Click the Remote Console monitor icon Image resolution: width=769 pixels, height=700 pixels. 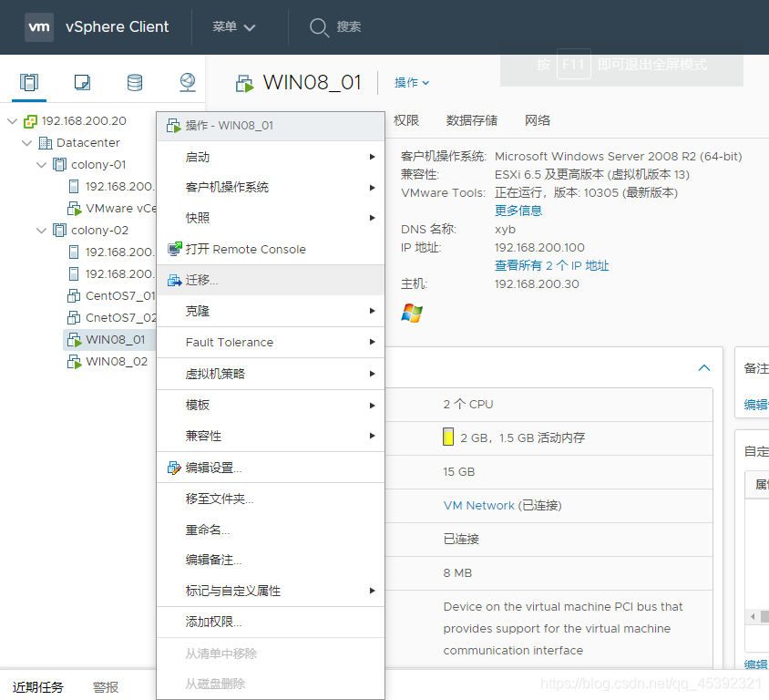pyautogui.click(x=175, y=249)
